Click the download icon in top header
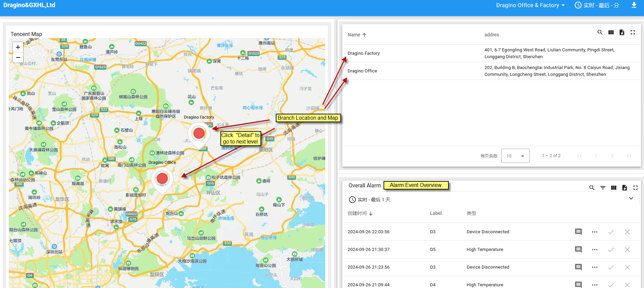The height and width of the screenshot is (288, 644). pos(634,5)
